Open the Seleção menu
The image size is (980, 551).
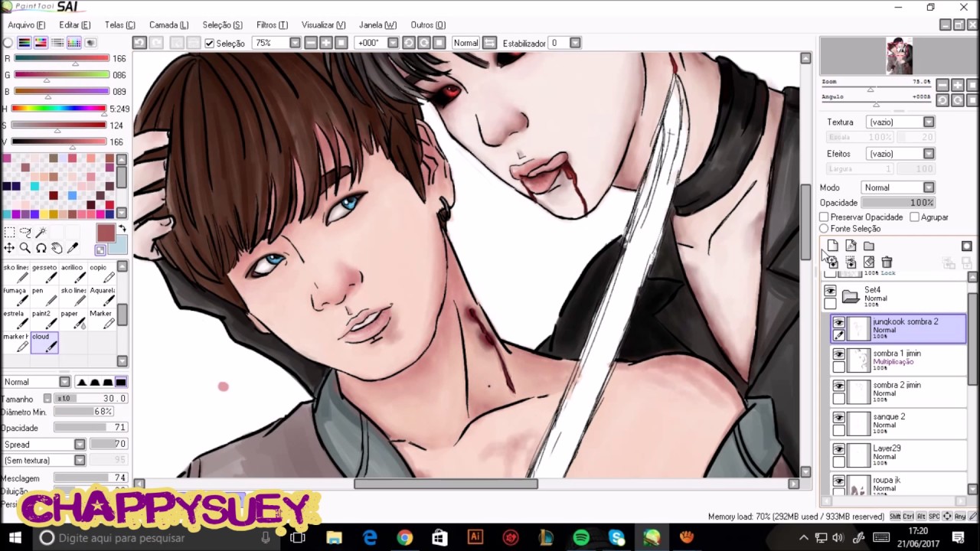click(x=222, y=25)
